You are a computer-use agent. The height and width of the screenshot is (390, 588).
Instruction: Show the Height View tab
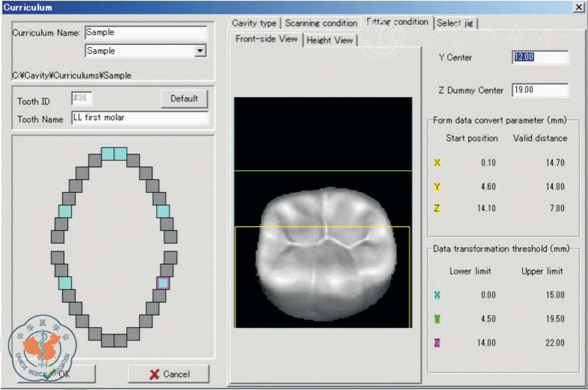(329, 40)
